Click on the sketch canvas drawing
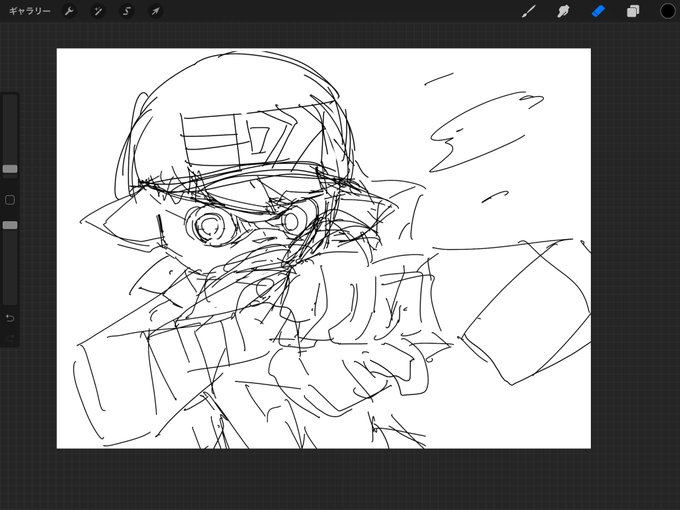The width and height of the screenshot is (680, 510). point(324,248)
